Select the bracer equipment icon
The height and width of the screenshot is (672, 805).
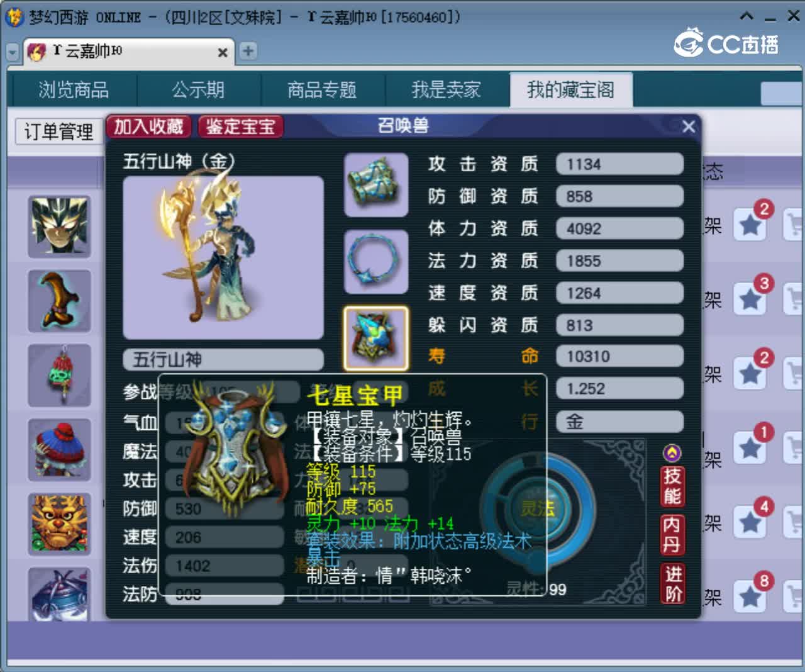coord(376,184)
